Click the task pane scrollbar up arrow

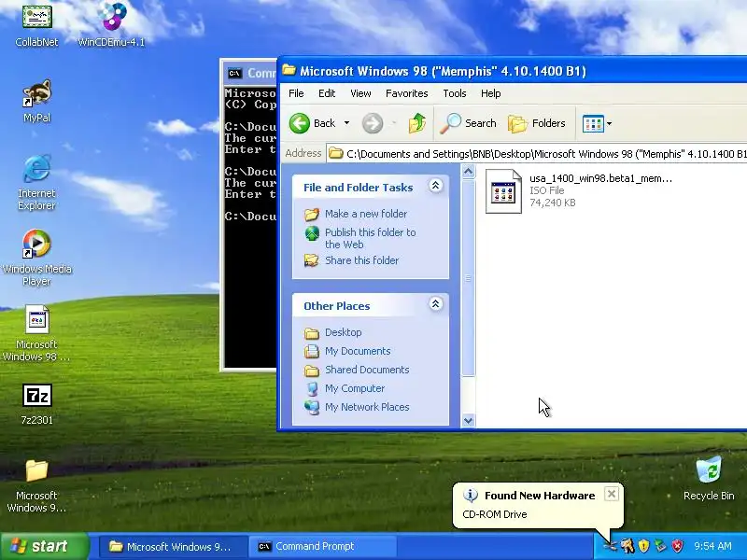coord(469,172)
